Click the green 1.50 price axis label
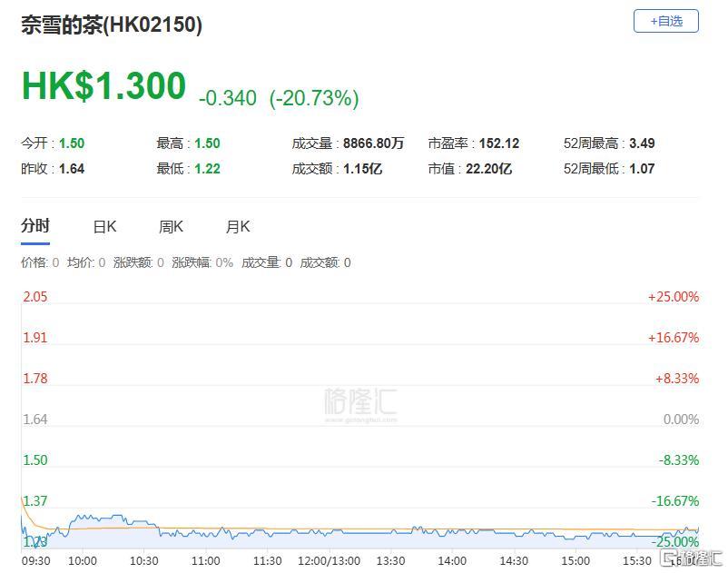Viewport: 728px width, 573px height. tap(35, 460)
